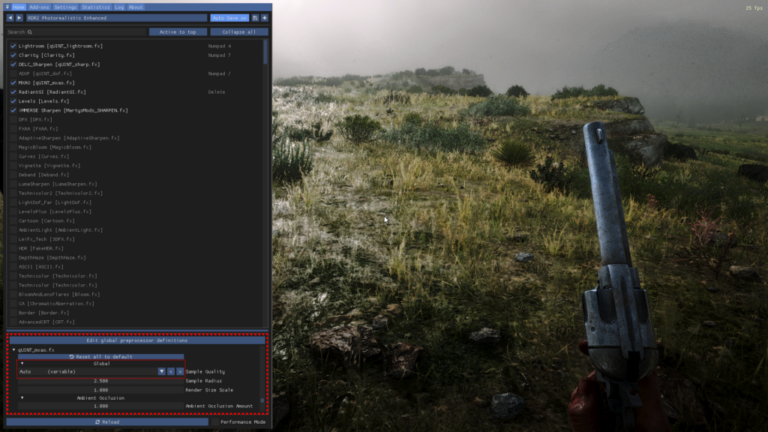Open the Statistics tab
The height and width of the screenshot is (432, 768).
[x=96, y=7]
